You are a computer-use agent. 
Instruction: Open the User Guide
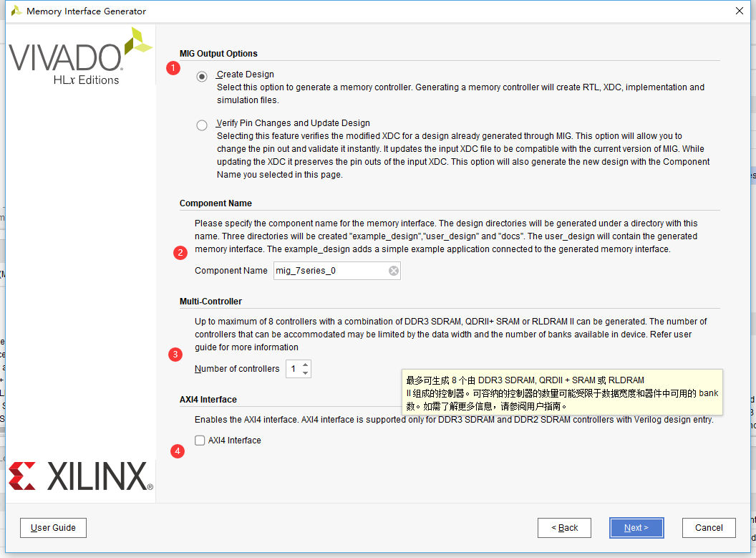(53, 527)
